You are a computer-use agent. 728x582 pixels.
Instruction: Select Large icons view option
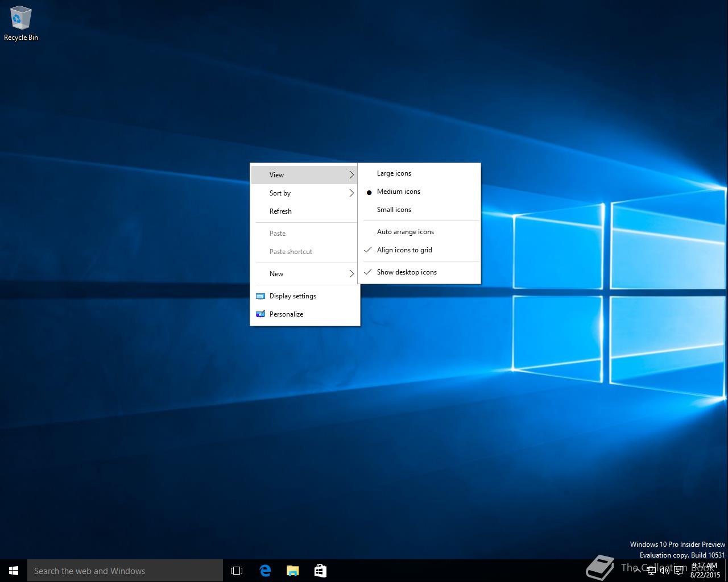394,173
